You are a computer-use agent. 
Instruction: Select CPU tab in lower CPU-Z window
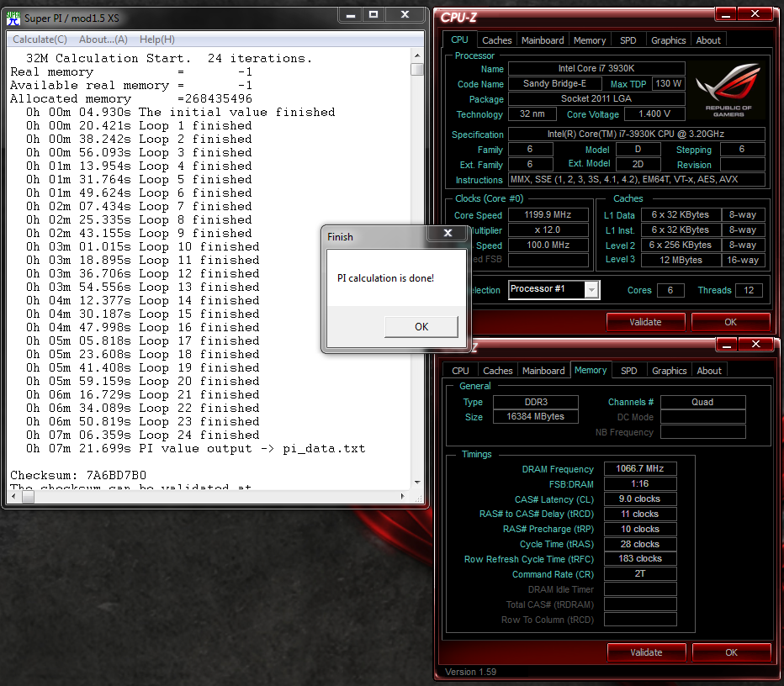(460, 371)
